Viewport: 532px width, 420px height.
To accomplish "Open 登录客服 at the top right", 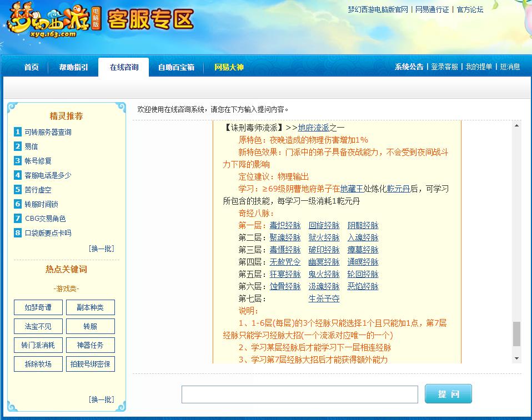I will coord(444,67).
